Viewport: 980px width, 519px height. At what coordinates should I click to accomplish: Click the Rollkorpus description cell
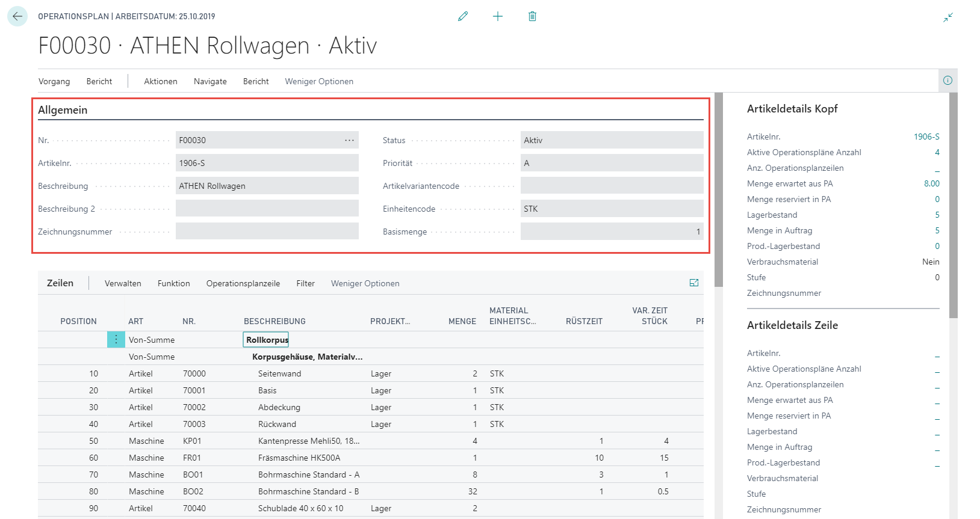point(266,340)
